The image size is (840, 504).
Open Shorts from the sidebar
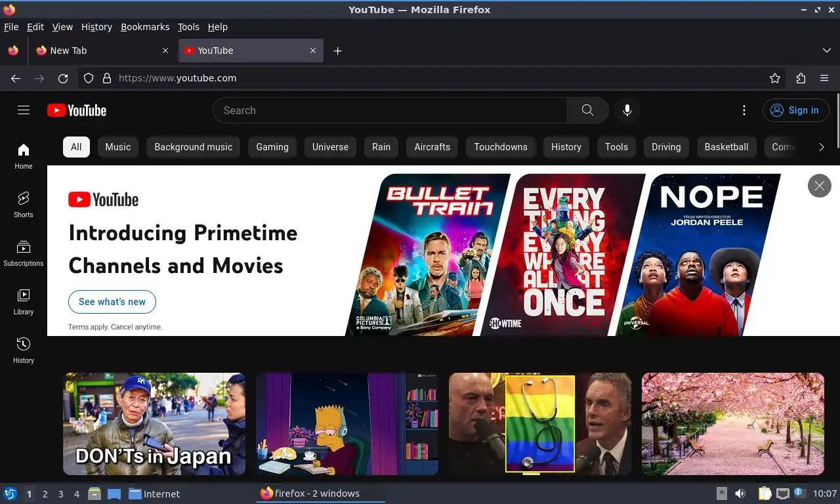coord(24,205)
